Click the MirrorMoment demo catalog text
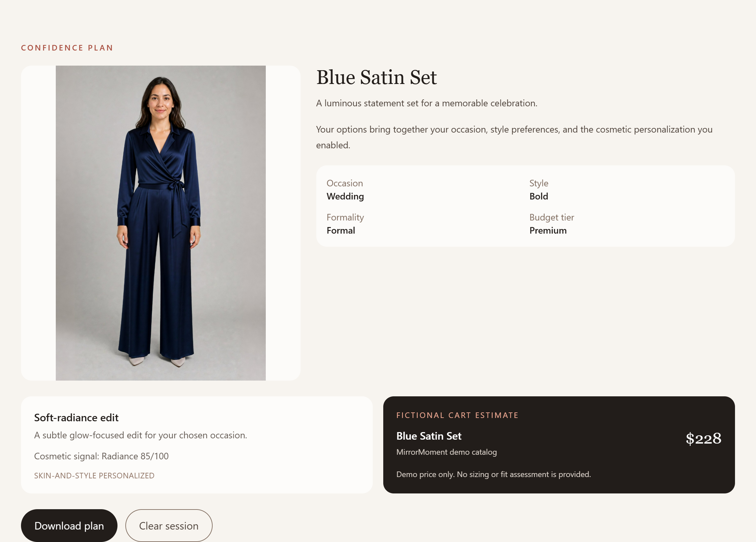 (x=446, y=452)
